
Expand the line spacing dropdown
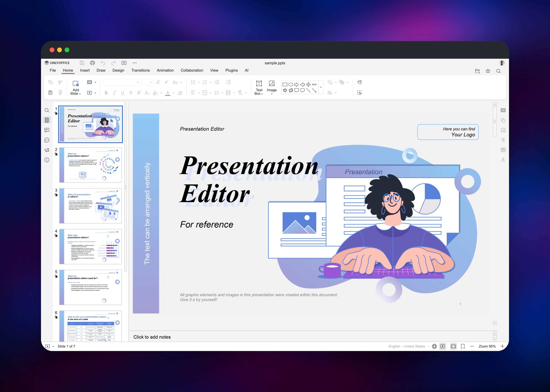point(222,93)
